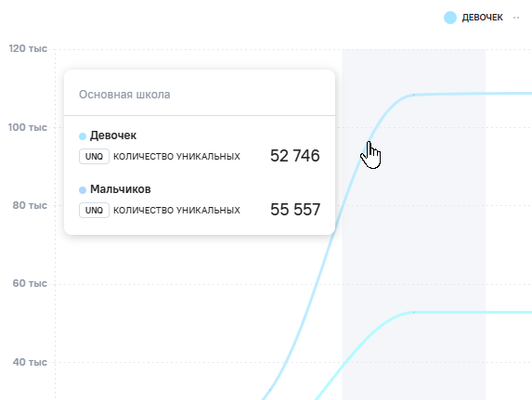Click the 100 тыс axis label
Viewport: 532px width, 400px height.
28,127
